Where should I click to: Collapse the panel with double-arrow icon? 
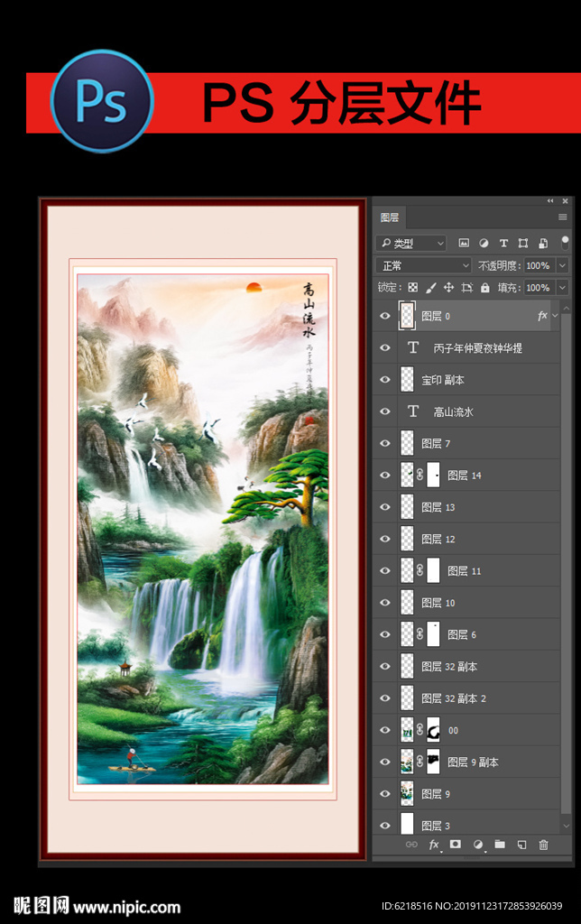pos(550,201)
